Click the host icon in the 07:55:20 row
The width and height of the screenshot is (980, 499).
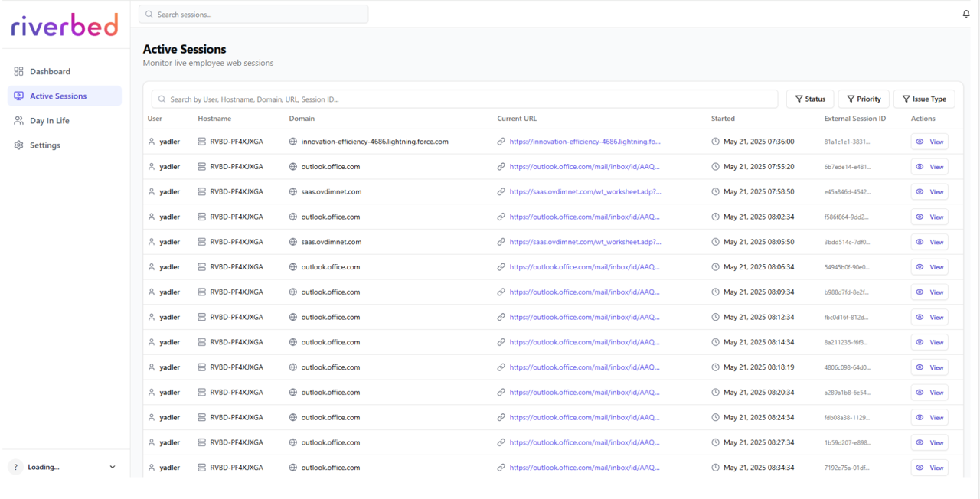pyautogui.click(x=202, y=167)
